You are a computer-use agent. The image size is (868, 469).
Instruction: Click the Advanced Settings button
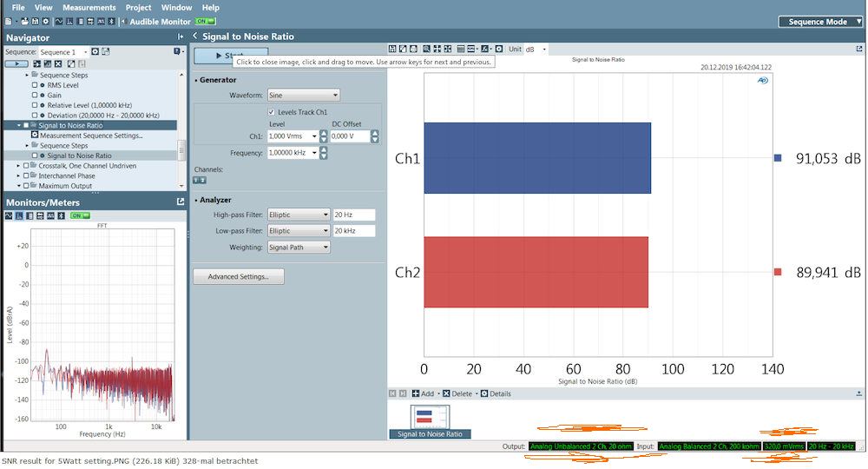click(238, 277)
